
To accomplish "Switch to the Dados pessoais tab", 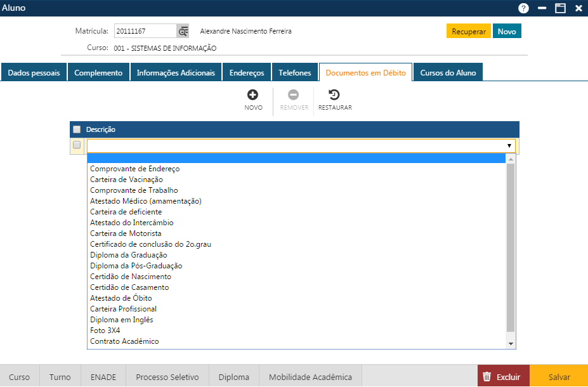I will (34, 73).
